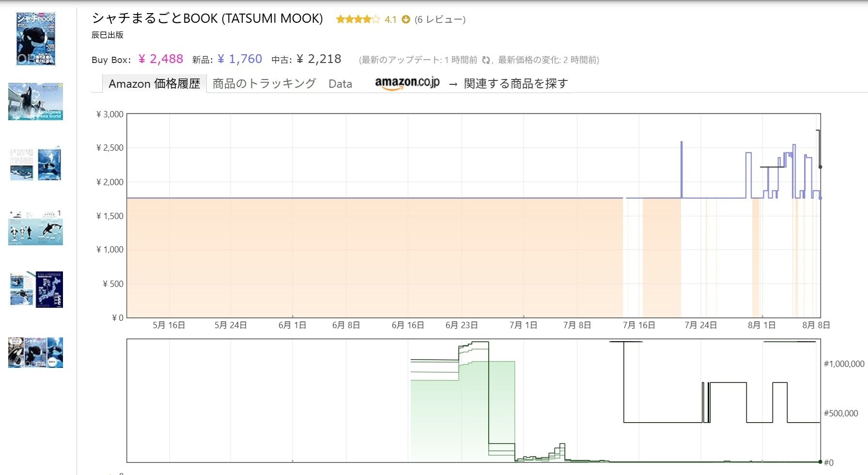Click the 新品 price ¥ 1,760
Screen dimensions: 868x475
(240, 59)
